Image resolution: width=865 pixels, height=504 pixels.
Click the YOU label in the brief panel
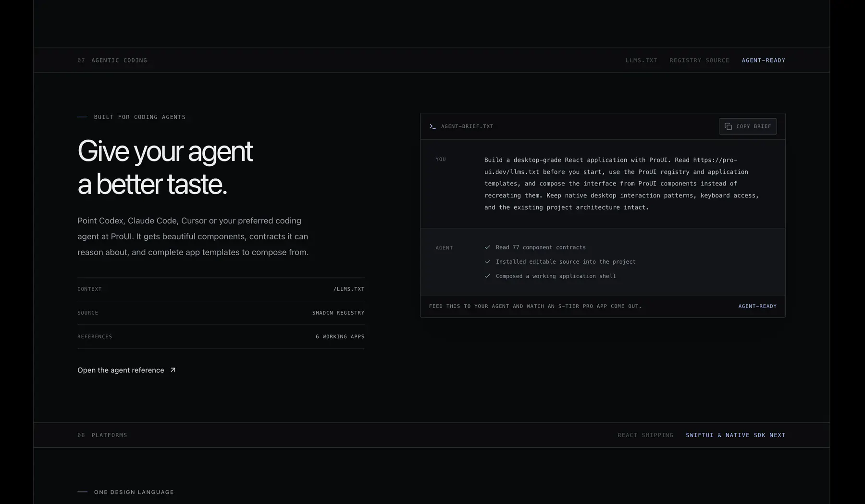[441, 160]
